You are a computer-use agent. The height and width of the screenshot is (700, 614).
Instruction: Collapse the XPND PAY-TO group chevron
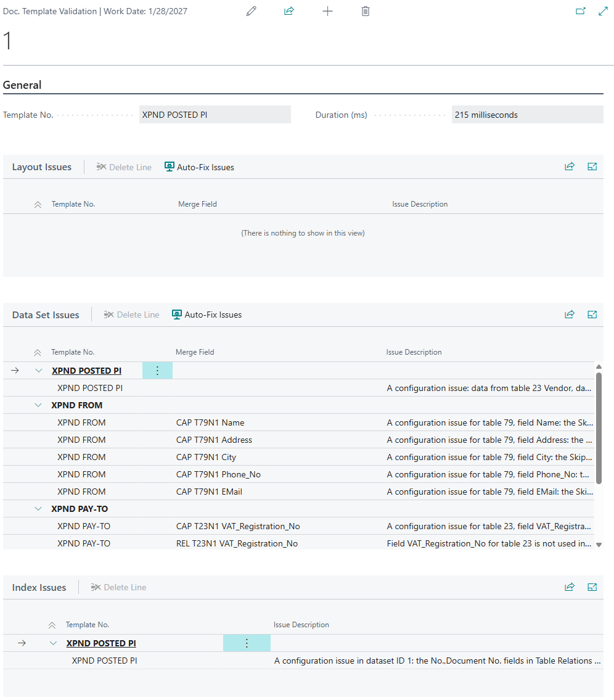pyautogui.click(x=38, y=509)
